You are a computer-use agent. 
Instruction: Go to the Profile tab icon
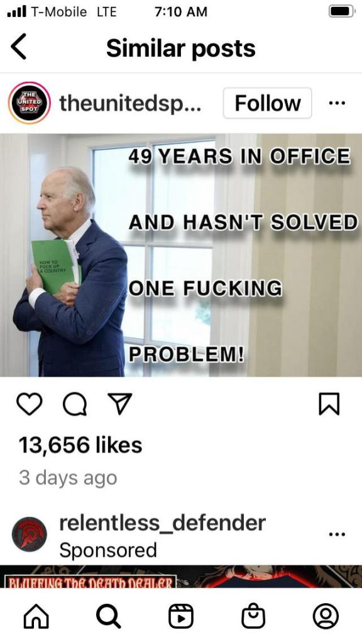pos(326,616)
